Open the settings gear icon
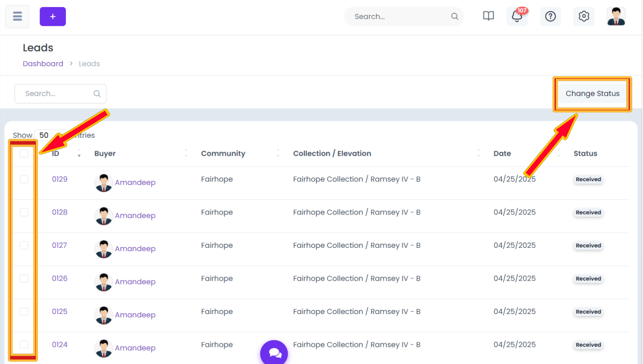Screen dimensions: 643x364 click(584, 16)
